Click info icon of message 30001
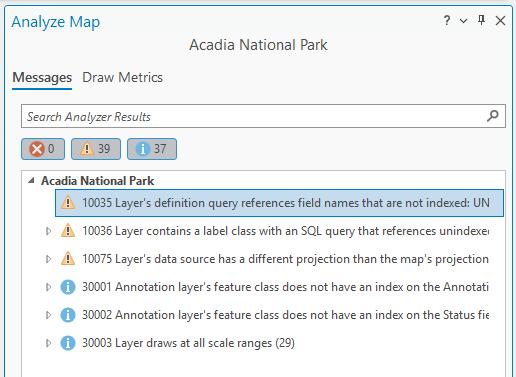The height and width of the screenshot is (377, 516). click(68, 287)
